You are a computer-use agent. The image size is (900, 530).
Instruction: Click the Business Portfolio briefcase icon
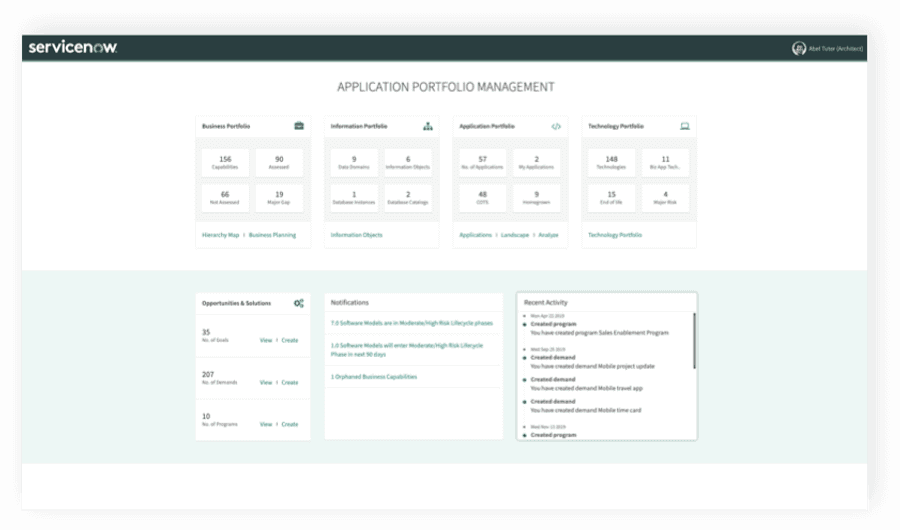(299, 126)
